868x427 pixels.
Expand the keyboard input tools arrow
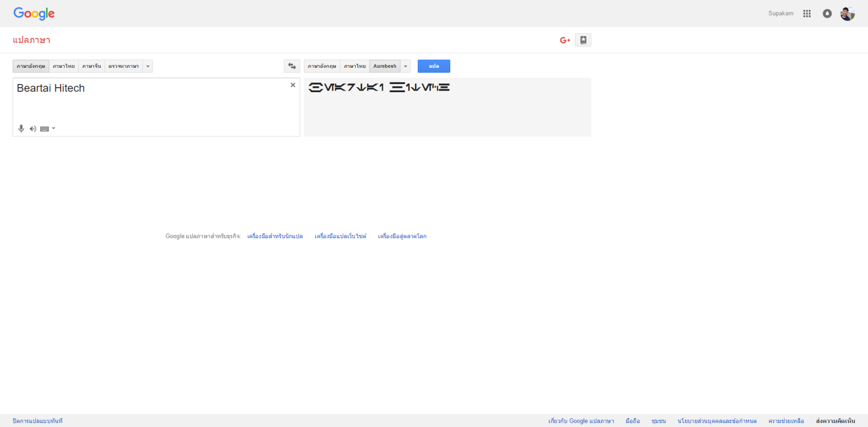[54, 128]
